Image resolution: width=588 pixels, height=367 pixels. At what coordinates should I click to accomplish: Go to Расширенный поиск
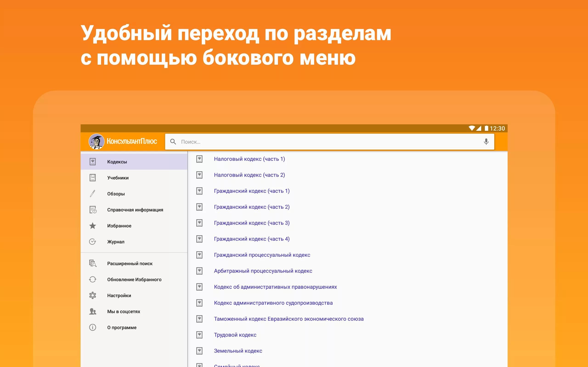(x=130, y=263)
